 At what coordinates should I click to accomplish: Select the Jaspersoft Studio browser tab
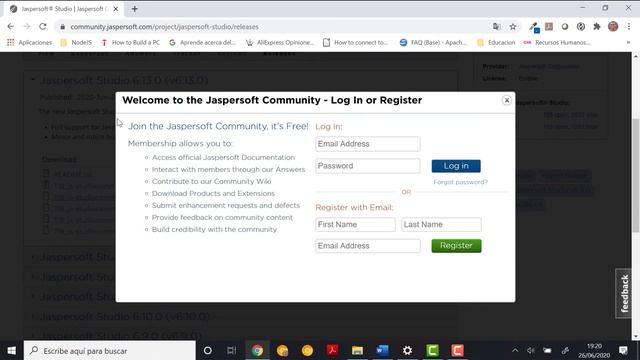coord(64,9)
